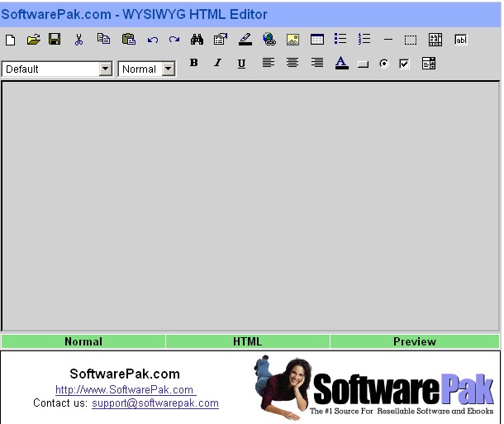The height and width of the screenshot is (424, 504).
Task: Open Find with the binoculars icon
Action: (x=197, y=40)
